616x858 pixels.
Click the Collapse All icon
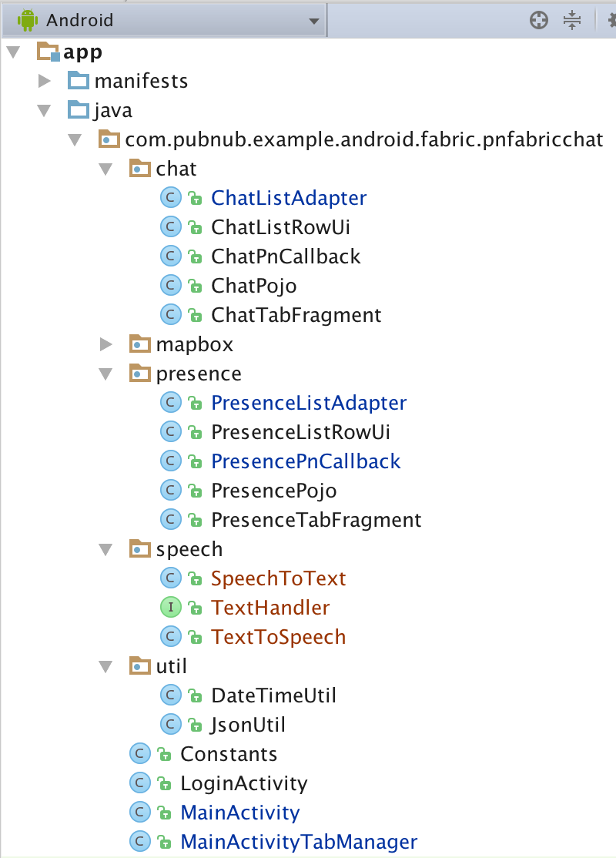click(573, 20)
